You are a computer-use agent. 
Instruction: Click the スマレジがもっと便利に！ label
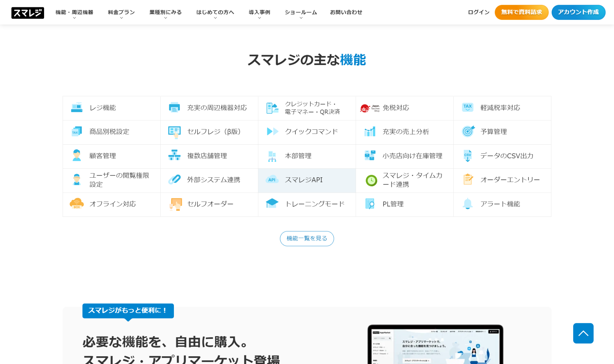click(x=128, y=310)
